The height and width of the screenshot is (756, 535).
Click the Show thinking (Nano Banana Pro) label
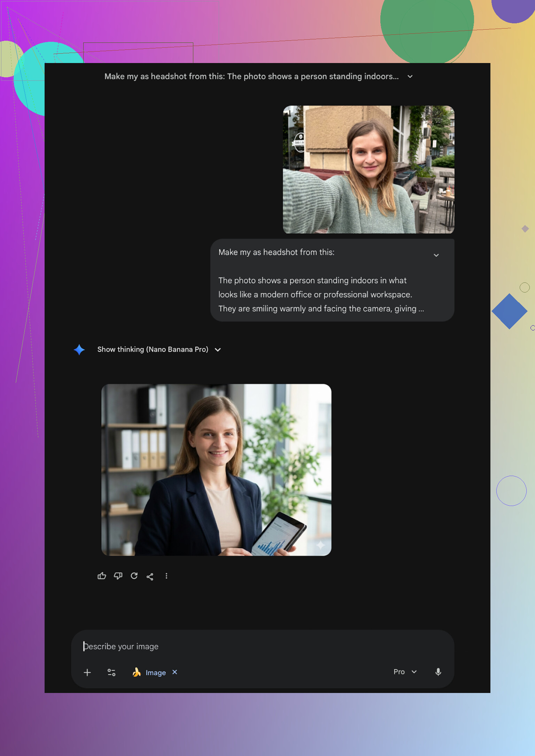(x=153, y=349)
